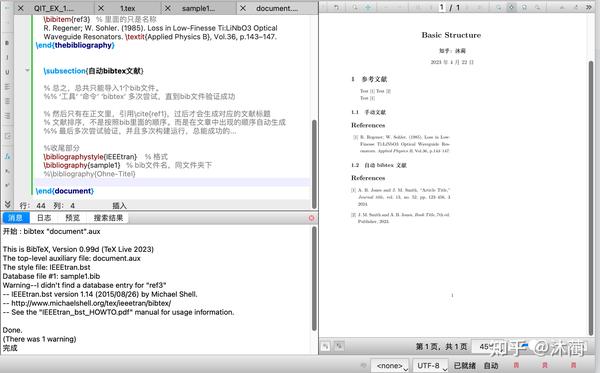Click the \bibliographystyle{IEEEtran} line
The height and width of the screenshot is (373, 600).
pyautogui.click(x=90, y=156)
